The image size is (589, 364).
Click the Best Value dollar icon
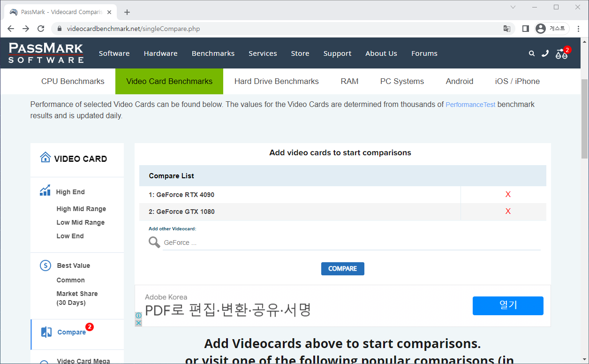pos(45,265)
